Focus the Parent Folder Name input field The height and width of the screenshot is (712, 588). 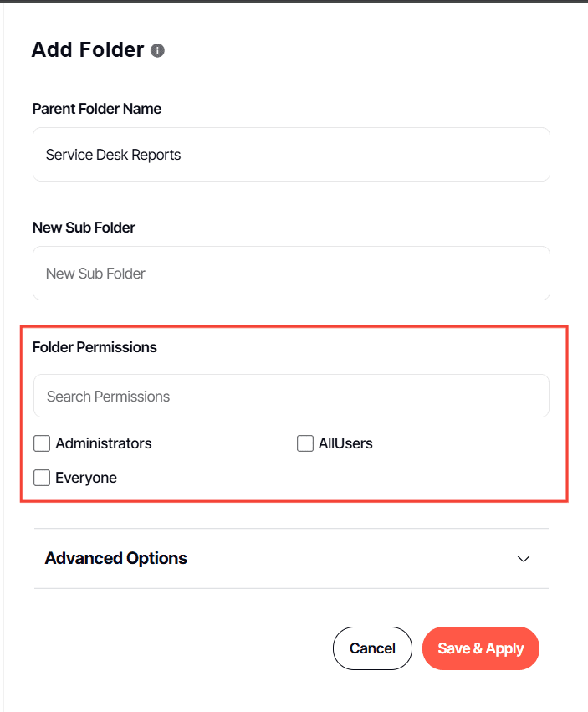click(x=291, y=154)
